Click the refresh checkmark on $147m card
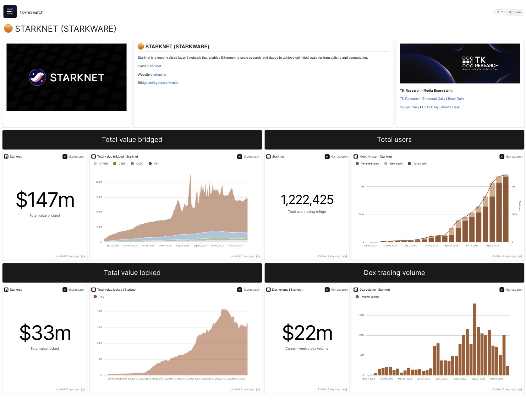 point(83,256)
